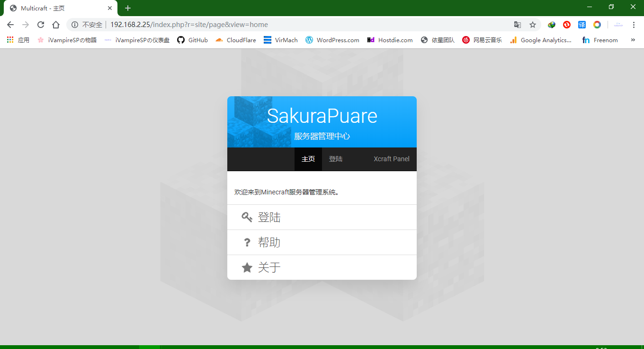Bookmark this page with the star icon
644x349 pixels.
[533, 25]
